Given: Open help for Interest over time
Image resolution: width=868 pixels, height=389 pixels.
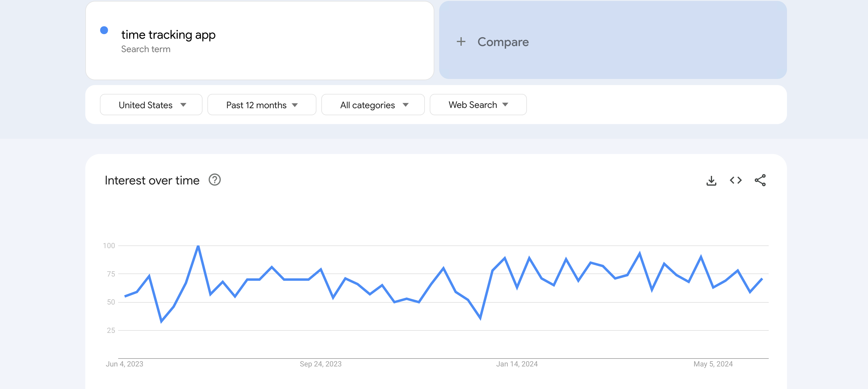Looking at the screenshot, I should 214,180.
